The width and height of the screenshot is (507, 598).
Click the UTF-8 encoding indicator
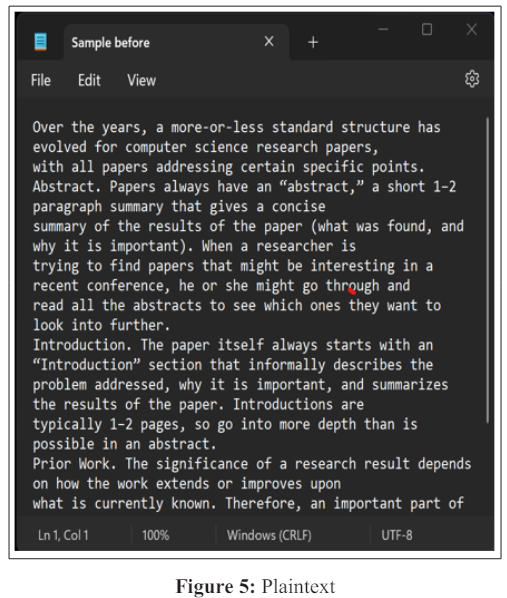click(397, 535)
